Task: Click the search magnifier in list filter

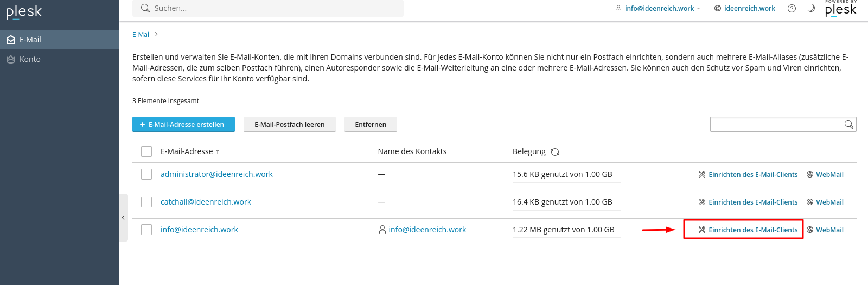Action: (848, 124)
